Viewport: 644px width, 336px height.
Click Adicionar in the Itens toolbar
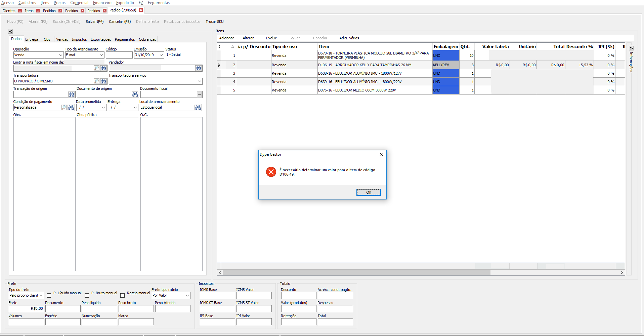(226, 38)
